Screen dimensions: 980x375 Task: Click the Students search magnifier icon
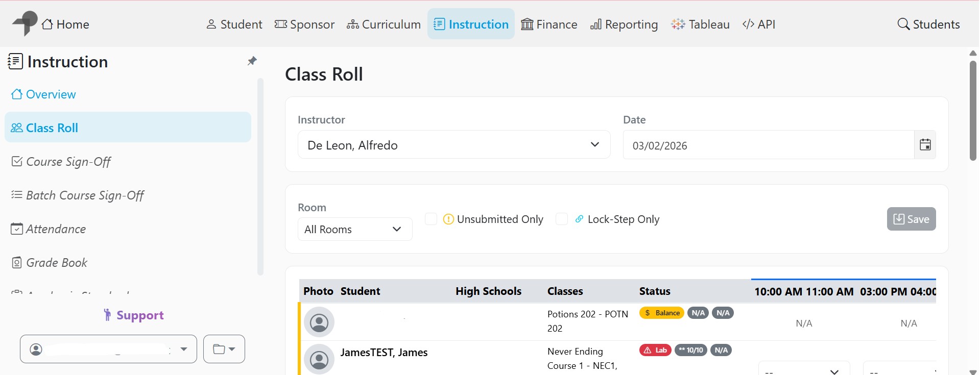point(903,24)
